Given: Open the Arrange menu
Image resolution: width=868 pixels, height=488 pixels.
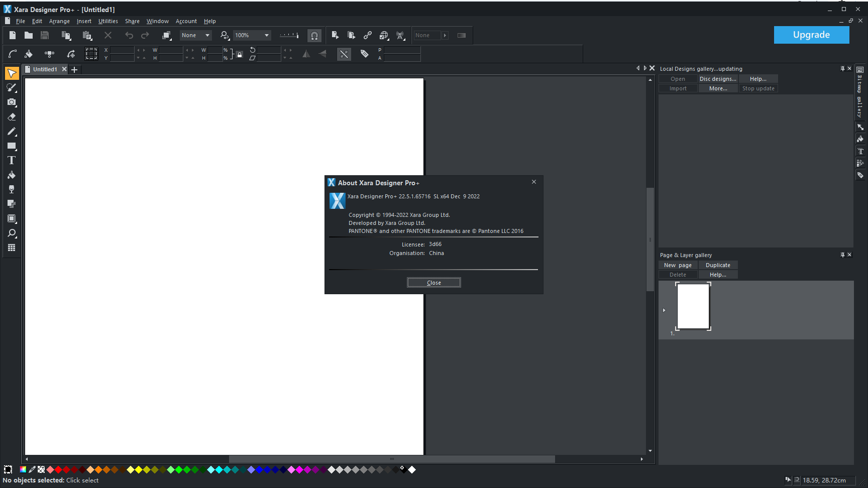Looking at the screenshot, I should pos(59,21).
